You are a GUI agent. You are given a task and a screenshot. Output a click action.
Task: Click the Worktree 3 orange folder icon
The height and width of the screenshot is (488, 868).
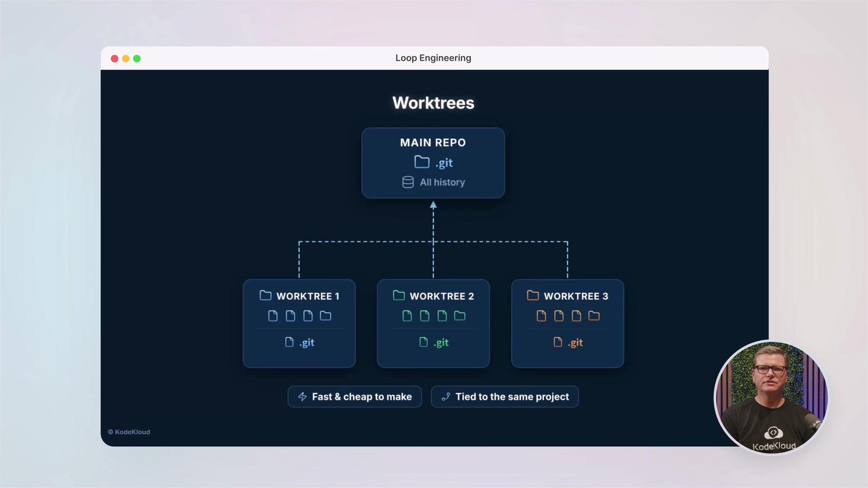point(533,296)
